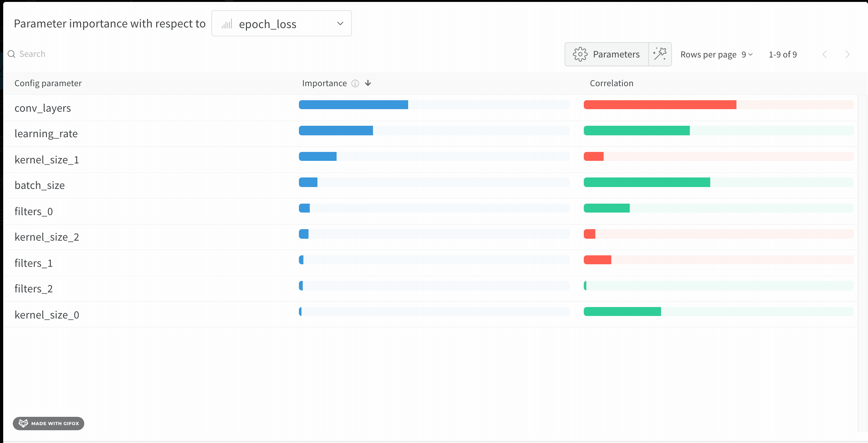Sort by Correlation column header
This screenshot has width=868, height=443.
611,83
